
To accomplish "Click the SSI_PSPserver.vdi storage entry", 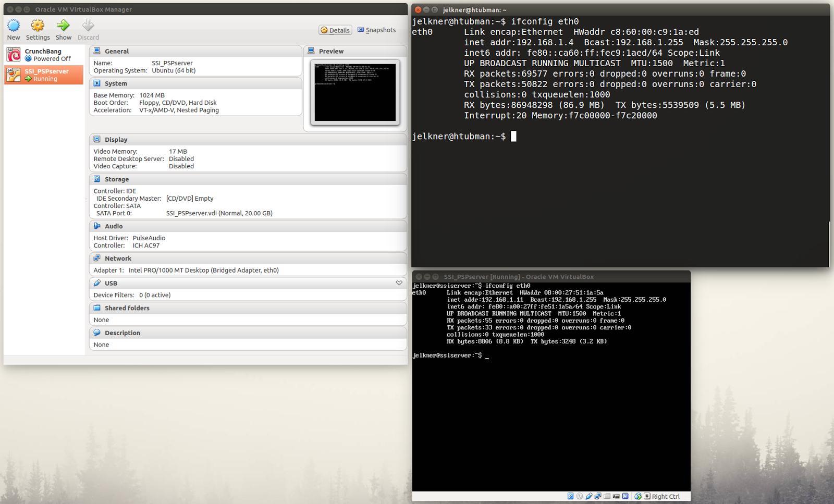I will coord(219,213).
